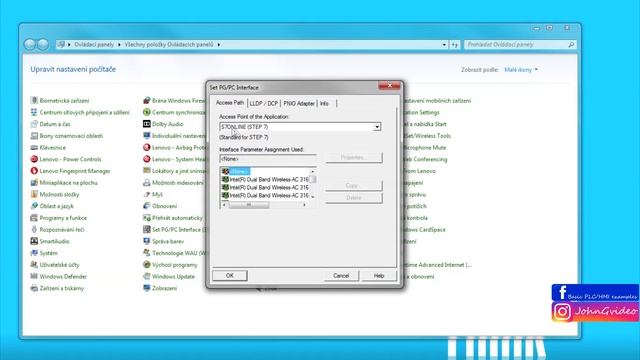Open the Ikony oznamovací oblasti link

coord(71,136)
